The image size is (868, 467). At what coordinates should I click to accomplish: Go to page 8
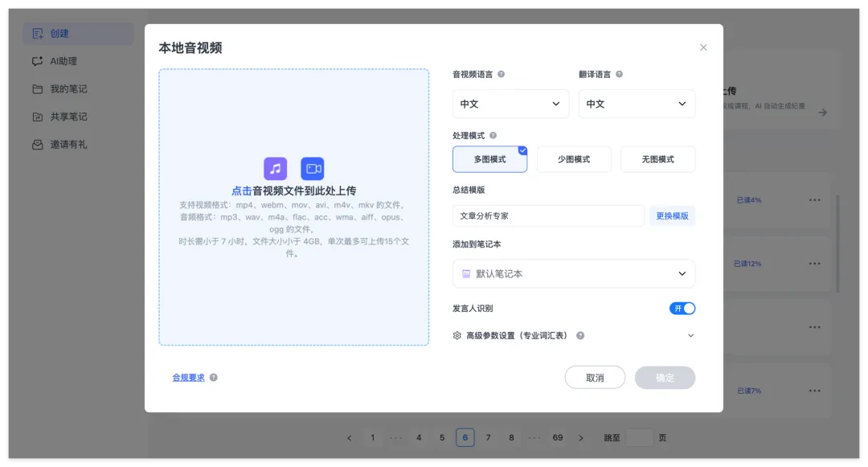511,438
